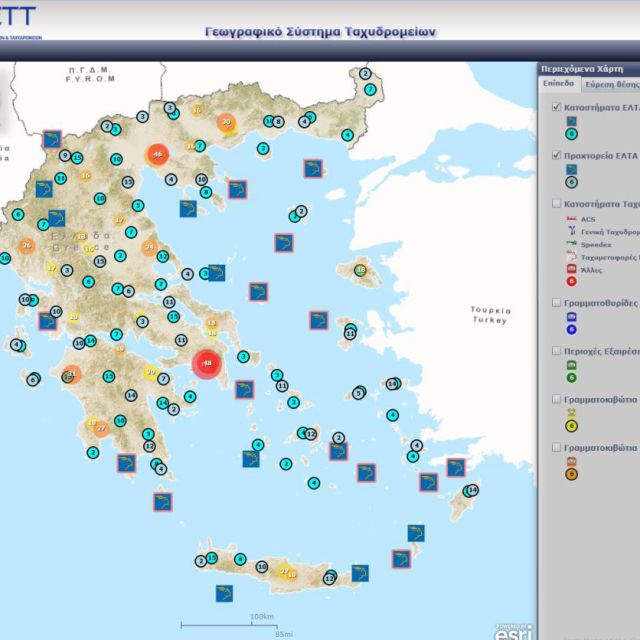
Task: Click the yellow Γραμματοκιβώτια letterbox legend icon
Action: [x=571, y=413]
